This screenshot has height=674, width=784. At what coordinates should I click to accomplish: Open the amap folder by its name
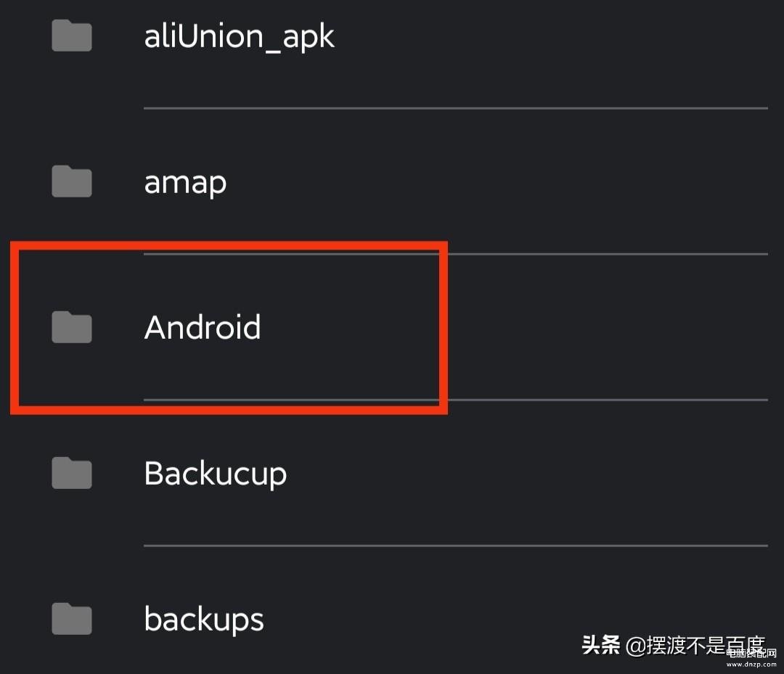click(185, 182)
